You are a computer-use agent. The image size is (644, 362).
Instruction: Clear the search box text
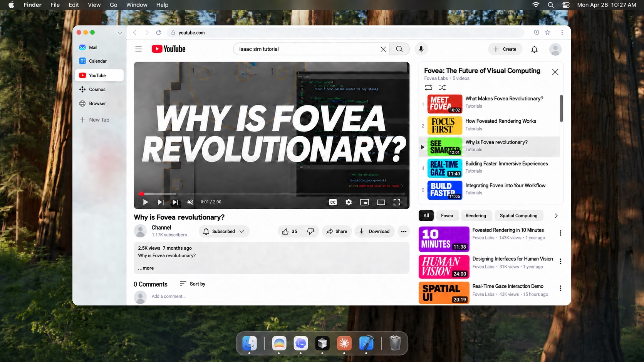click(383, 49)
